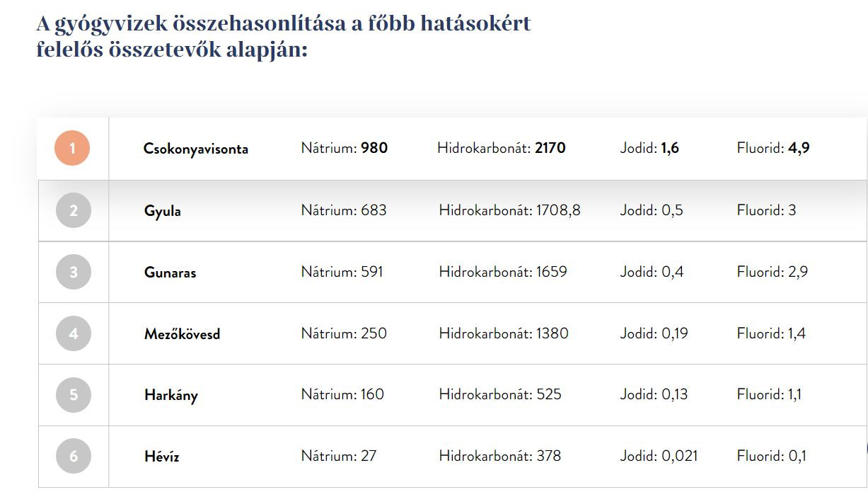Click Gyula's Hidrokarbonát 1708,8 value
Viewport: 868px width, 492px height.
[x=509, y=210]
